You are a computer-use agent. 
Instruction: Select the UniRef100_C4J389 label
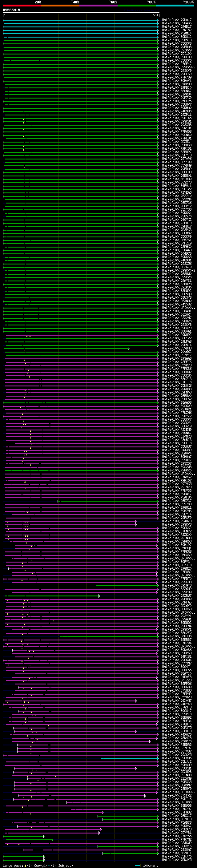pyautogui.click(x=176, y=450)
